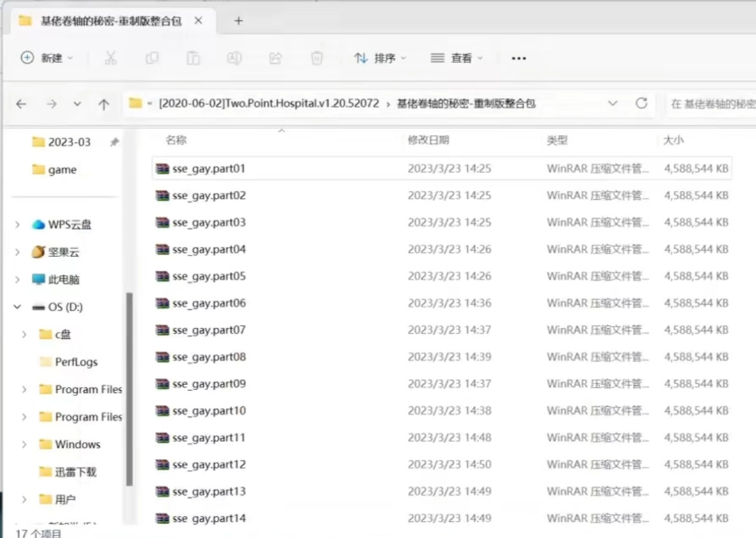Click the 2023/3/23 14:48 date cell
The height and width of the screenshot is (538, 756).
coord(449,437)
